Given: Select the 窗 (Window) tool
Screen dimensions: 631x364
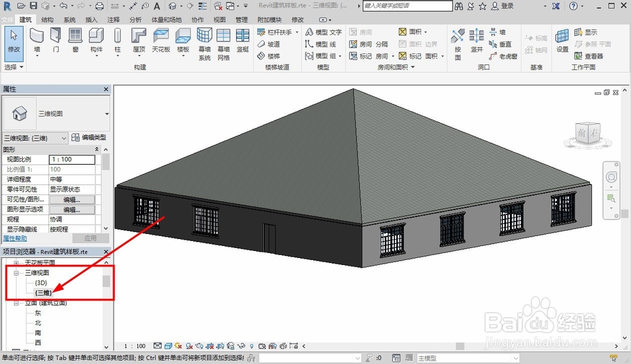Looking at the screenshot, I should 75,40.
